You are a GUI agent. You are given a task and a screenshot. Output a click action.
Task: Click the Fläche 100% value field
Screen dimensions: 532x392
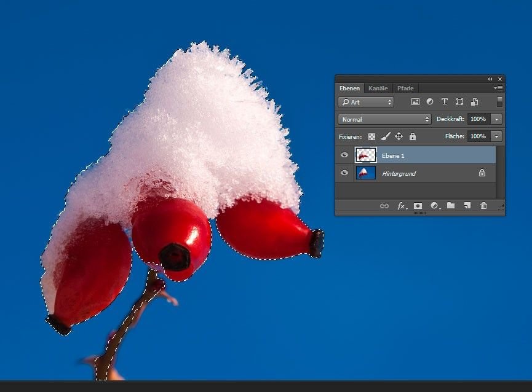[478, 136]
